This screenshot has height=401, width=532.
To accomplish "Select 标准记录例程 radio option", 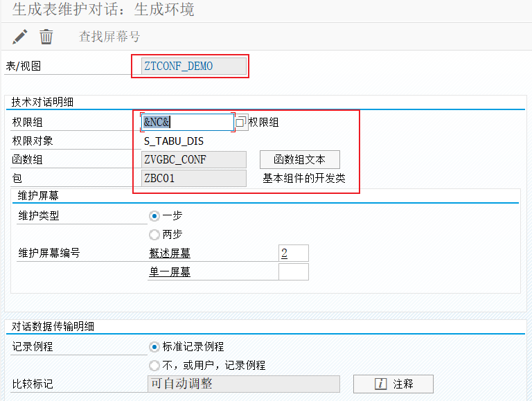I will point(154,347).
